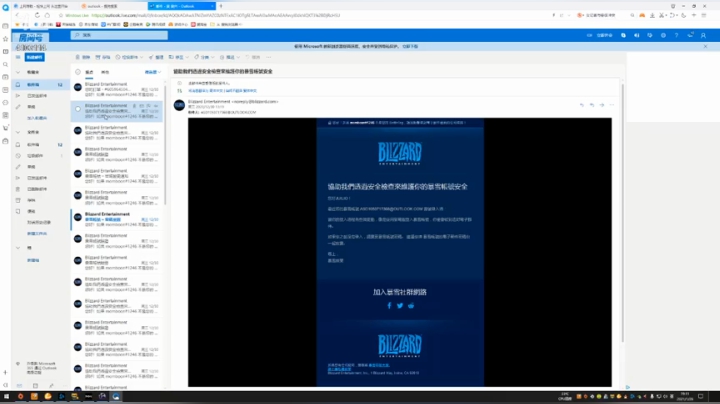The width and height of the screenshot is (720, 404).
Task: Collapse the Groups section chevron
Action: pos(18,248)
